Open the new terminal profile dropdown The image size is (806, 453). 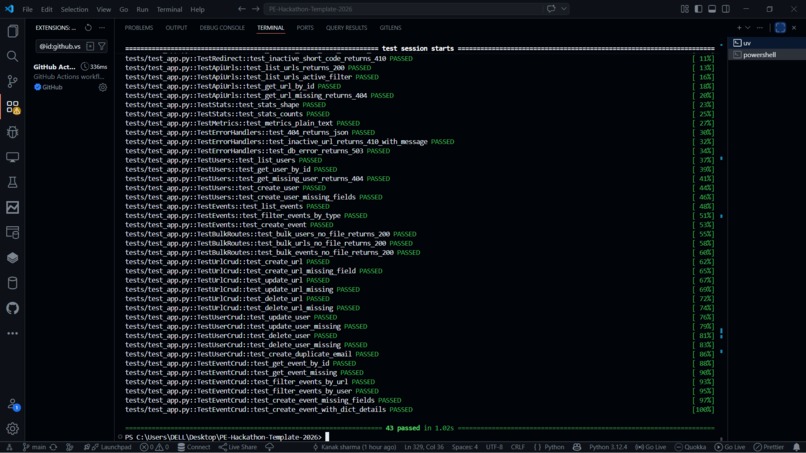(747, 28)
